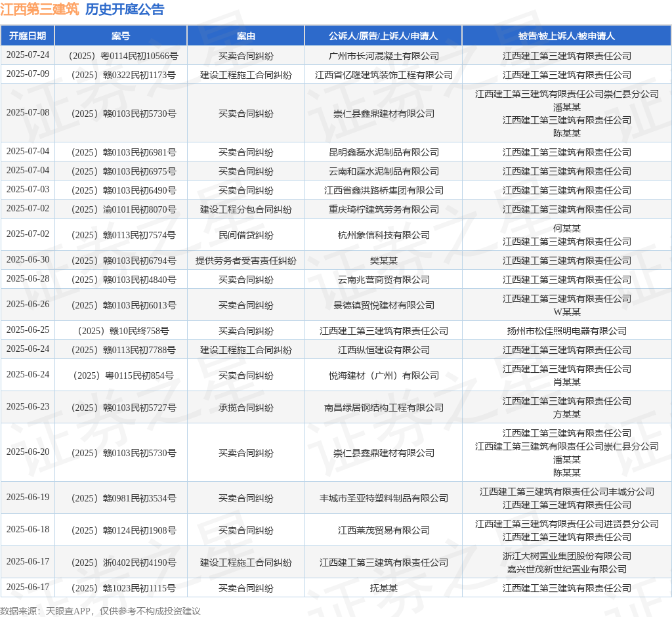This screenshot has width=672, height=617.
Task: Click cause 民间借贷纠纷
Action: point(246,236)
